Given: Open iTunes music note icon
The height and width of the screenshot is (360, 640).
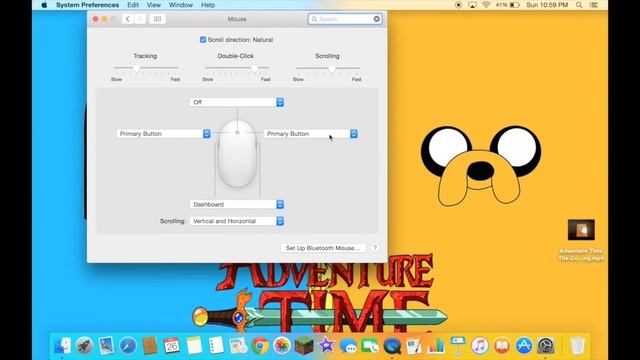Looking at the screenshot, I should [x=480, y=346].
